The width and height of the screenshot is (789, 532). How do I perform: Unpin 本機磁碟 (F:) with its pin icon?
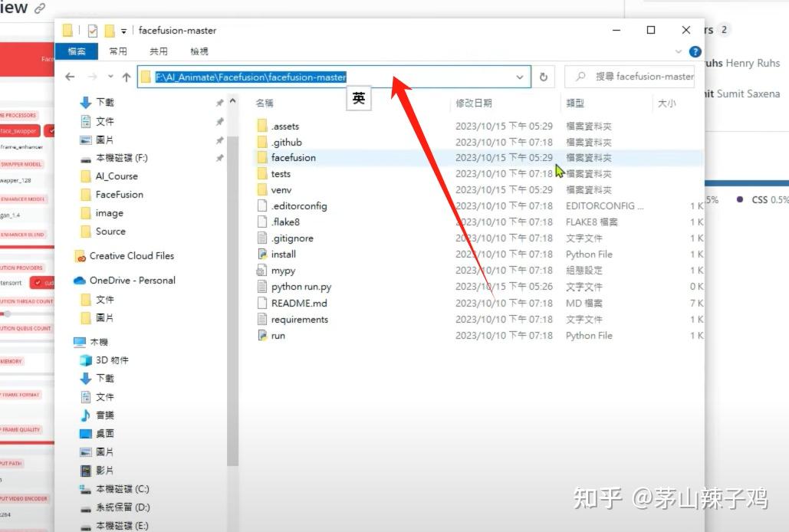click(x=220, y=158)
